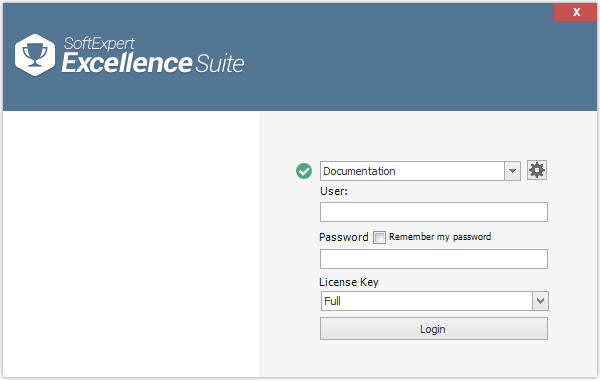Click the 'Excellence Suite' title text

click(153, 63)
